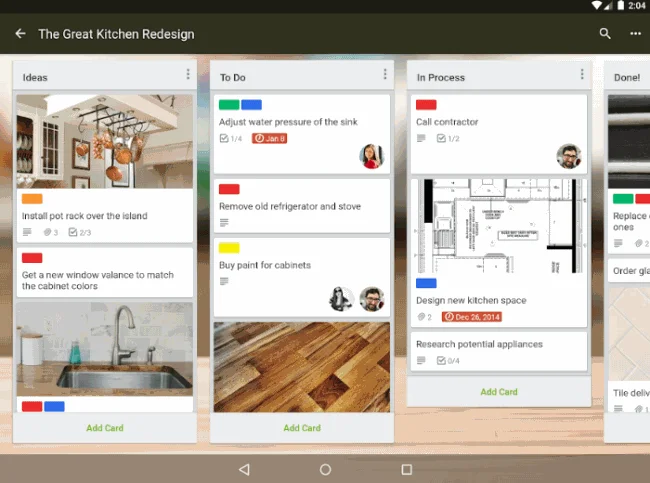Open card Call contractor
This screenshot has width=650, height=483.
tap(499, 134)
